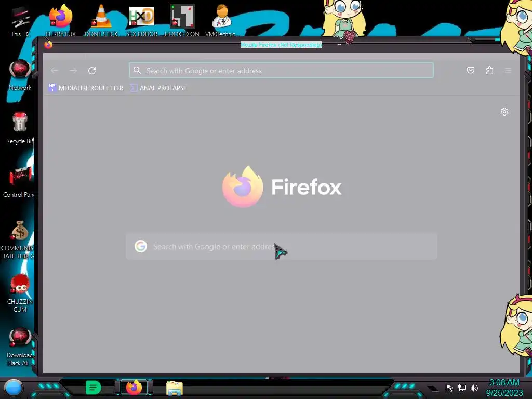Open the HOOKED ON desktop shortcut
532x399 pixels.
coord(182,21)
